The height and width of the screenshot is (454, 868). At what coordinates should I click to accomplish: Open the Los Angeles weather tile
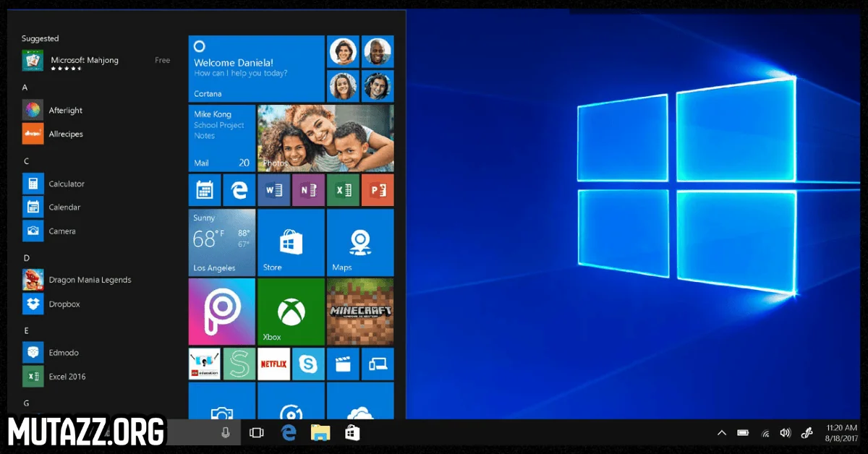222,242
